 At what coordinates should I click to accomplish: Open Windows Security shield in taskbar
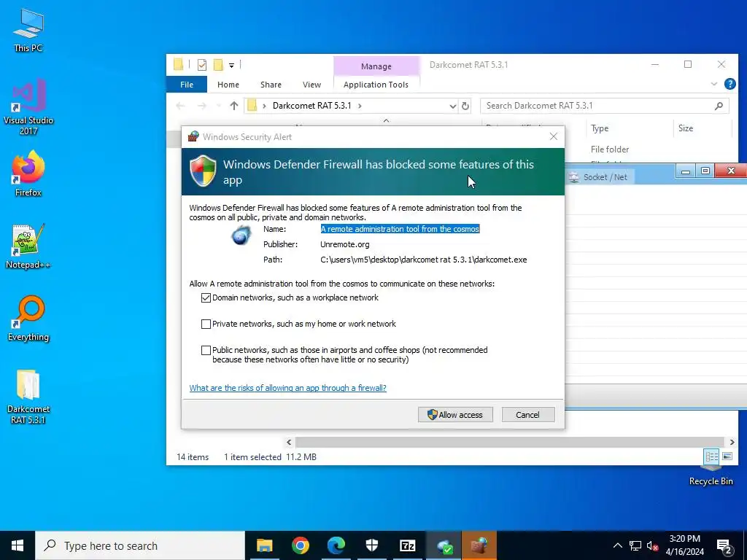[371, 545]
